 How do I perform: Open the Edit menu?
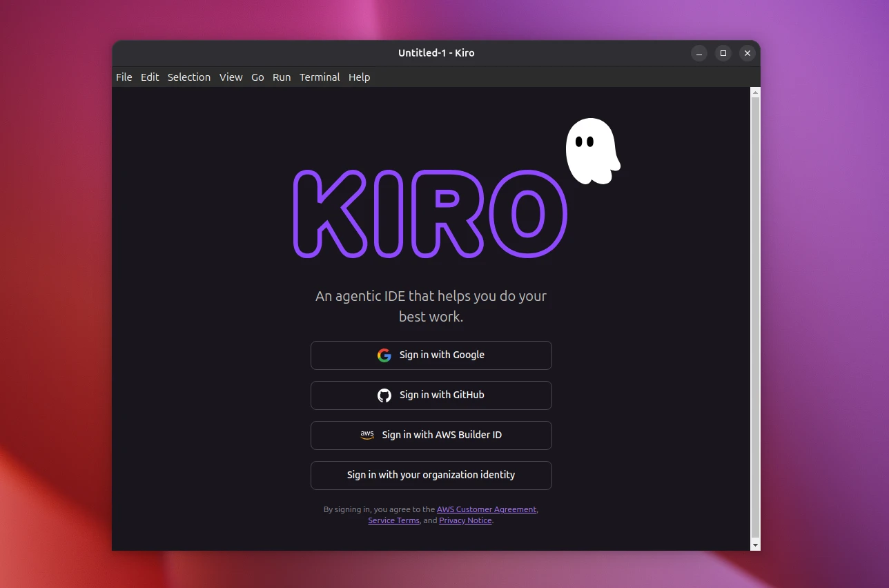pyautogui.click(x=150, y=77)
